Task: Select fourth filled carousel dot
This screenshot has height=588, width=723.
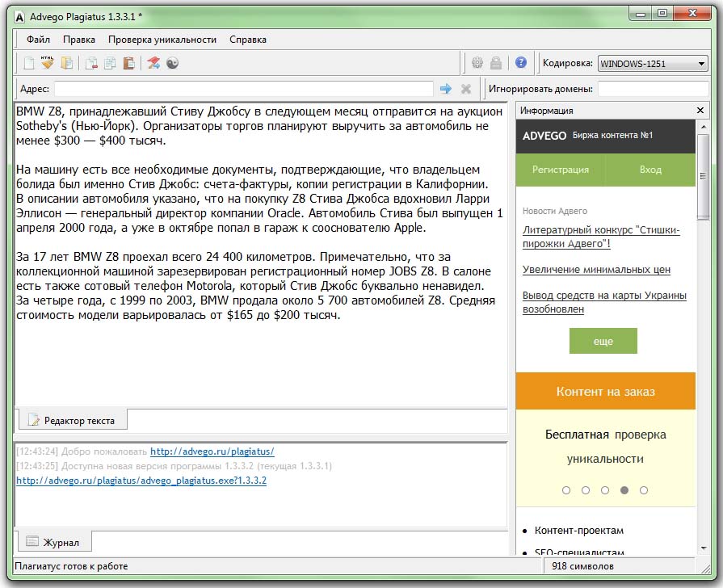Action: pos(624,490)
